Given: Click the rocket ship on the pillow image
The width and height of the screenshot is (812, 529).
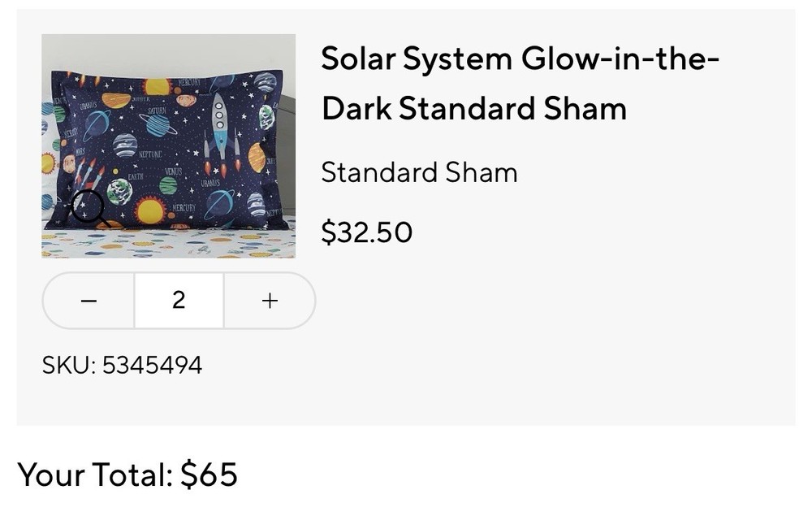Looking at the screenshot, I should click(218, 126).
